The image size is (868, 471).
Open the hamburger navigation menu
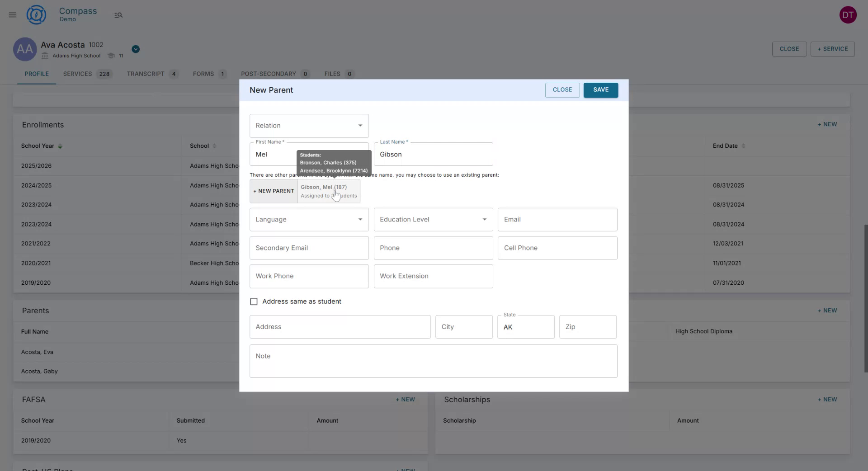pos(12,15)
